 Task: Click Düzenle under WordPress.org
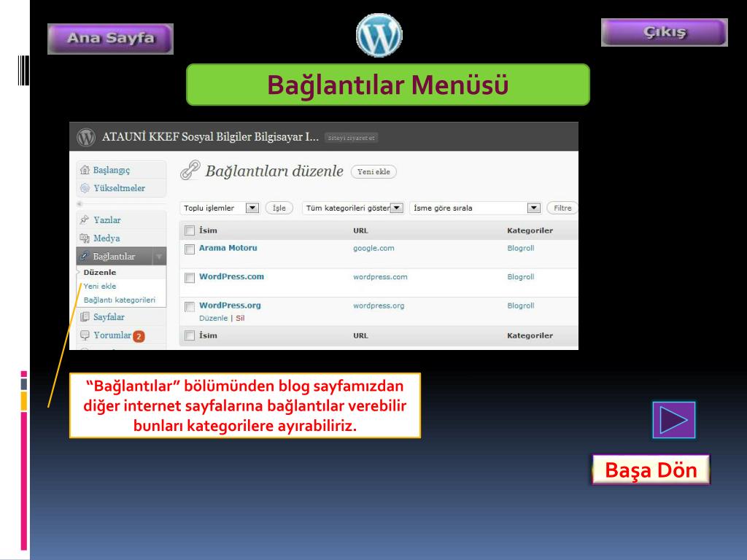(214, 318)
